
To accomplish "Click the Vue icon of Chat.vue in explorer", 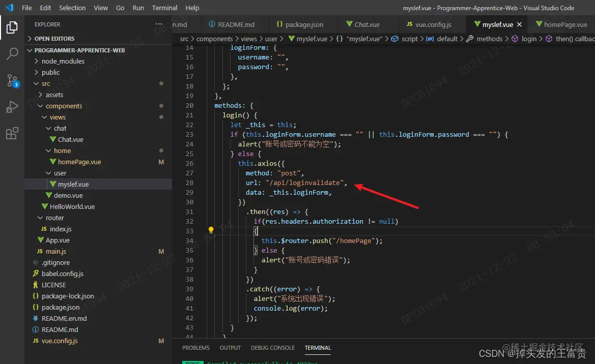I will (53, 139).
